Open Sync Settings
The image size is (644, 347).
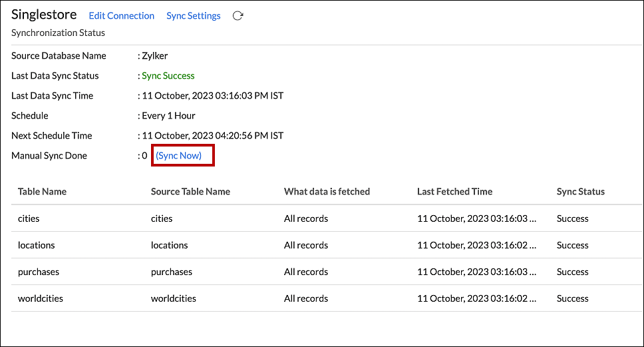[x=193, y=16]
